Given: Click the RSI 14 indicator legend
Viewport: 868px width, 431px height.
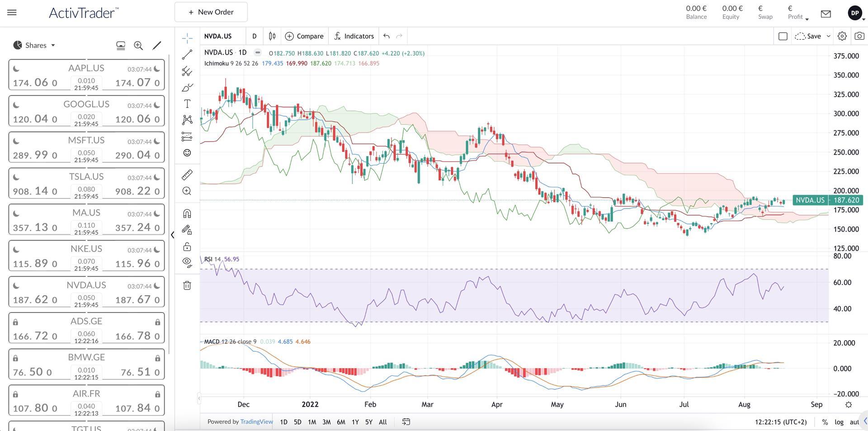Looking at the screenshot, I should 212,259.
